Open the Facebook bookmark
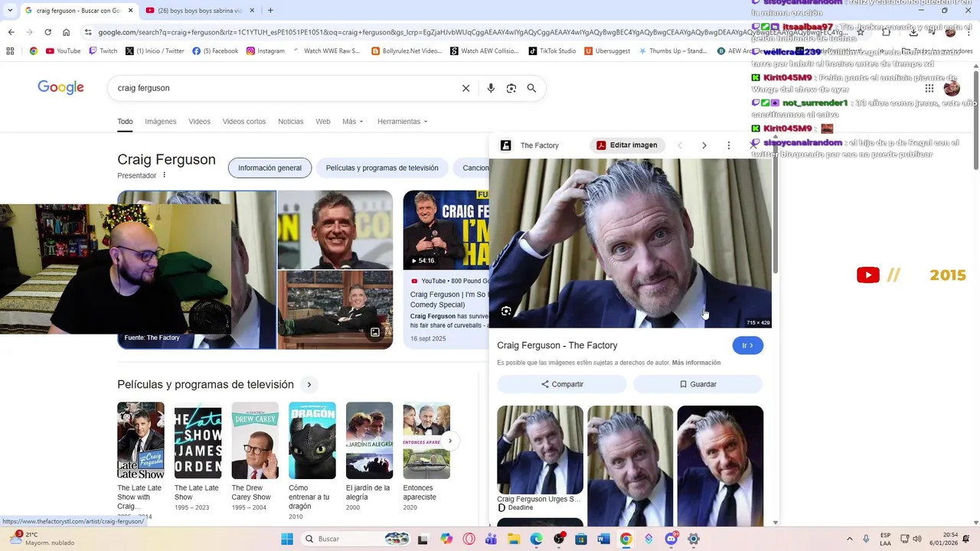This screenshot has width=980, height=551. tap(215, 51)
